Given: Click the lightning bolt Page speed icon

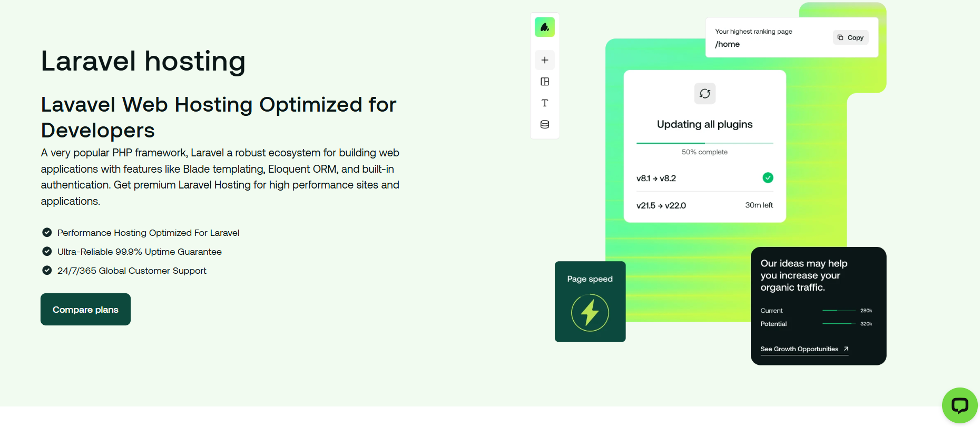Looking at the screenshot, I should [x=590, y=312].
